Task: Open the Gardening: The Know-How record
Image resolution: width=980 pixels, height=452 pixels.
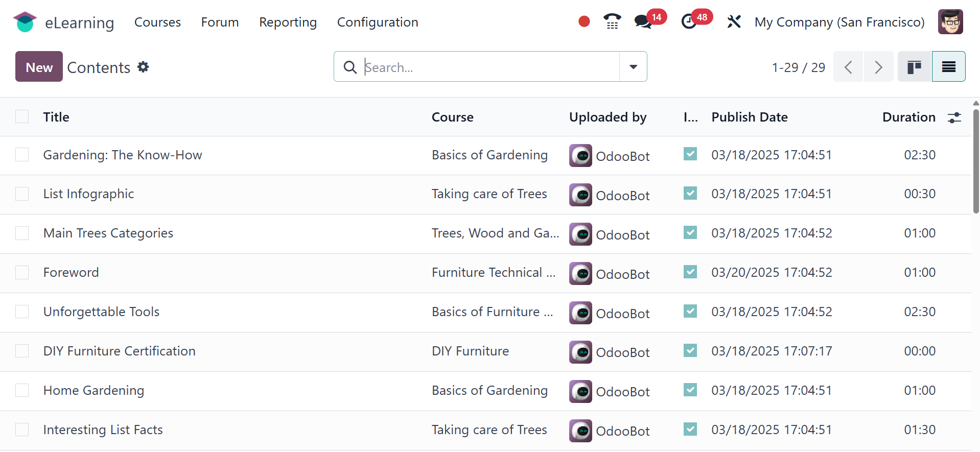Action: 123,155
